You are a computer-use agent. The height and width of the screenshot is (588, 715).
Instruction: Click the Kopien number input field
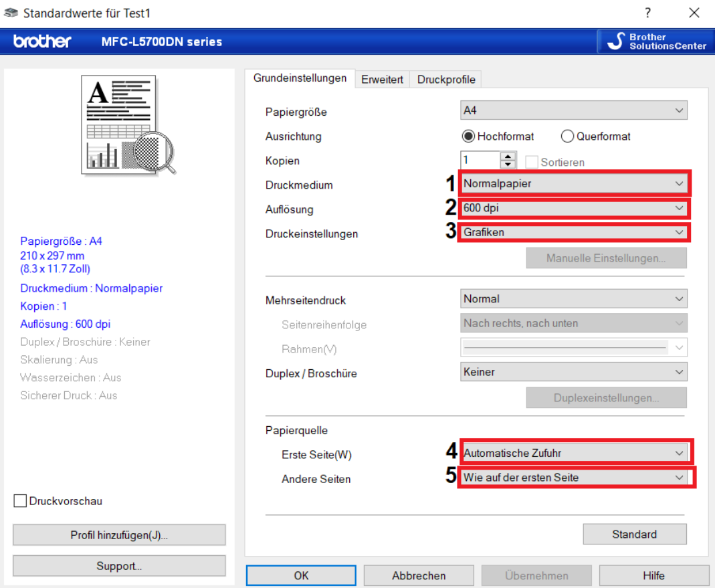point(480,160)
